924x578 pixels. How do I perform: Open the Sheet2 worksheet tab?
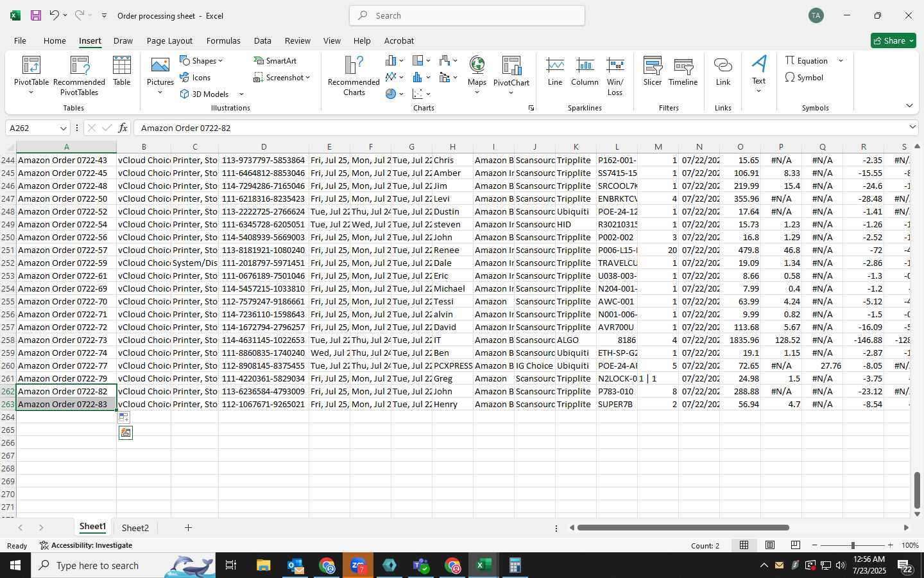point(135,528)
